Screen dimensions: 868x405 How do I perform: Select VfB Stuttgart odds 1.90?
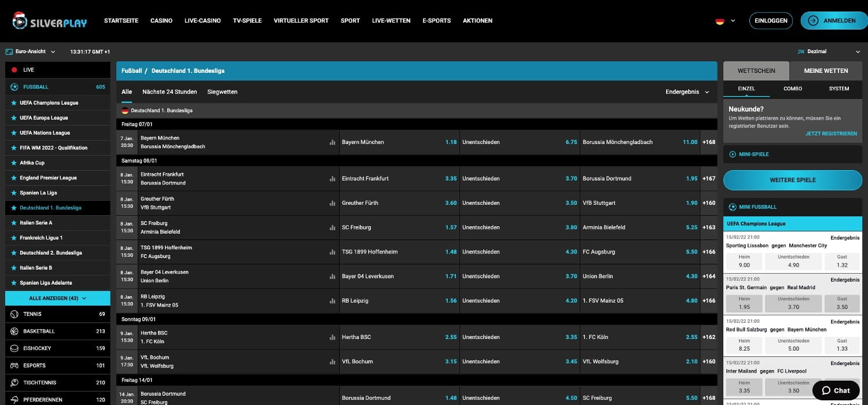point(640,203)
